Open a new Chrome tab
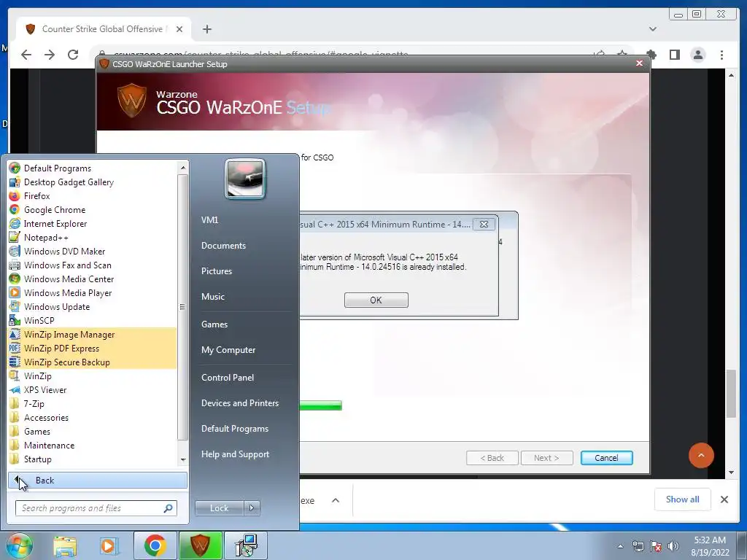 [x=206, y=29]
